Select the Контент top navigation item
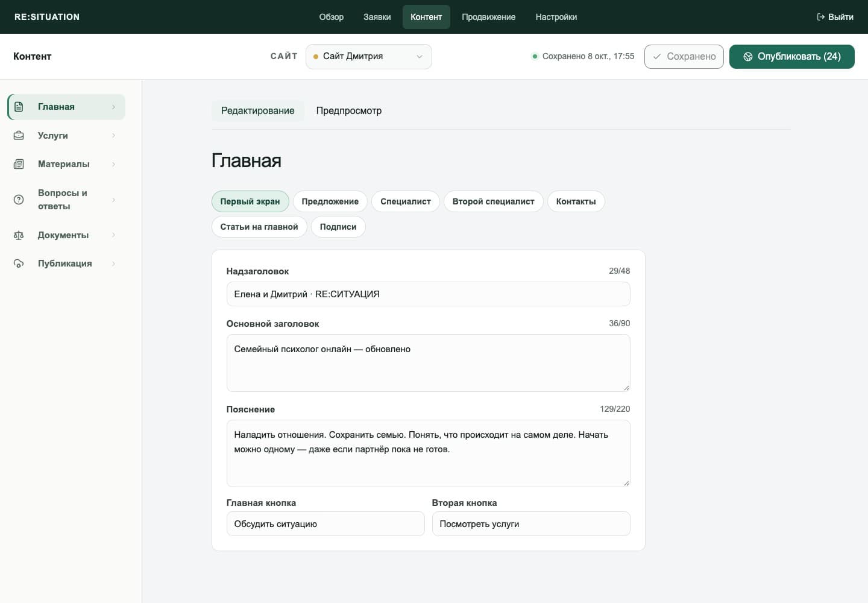The width and height of the screenshot is (868, 603). [x=426, y=17]
